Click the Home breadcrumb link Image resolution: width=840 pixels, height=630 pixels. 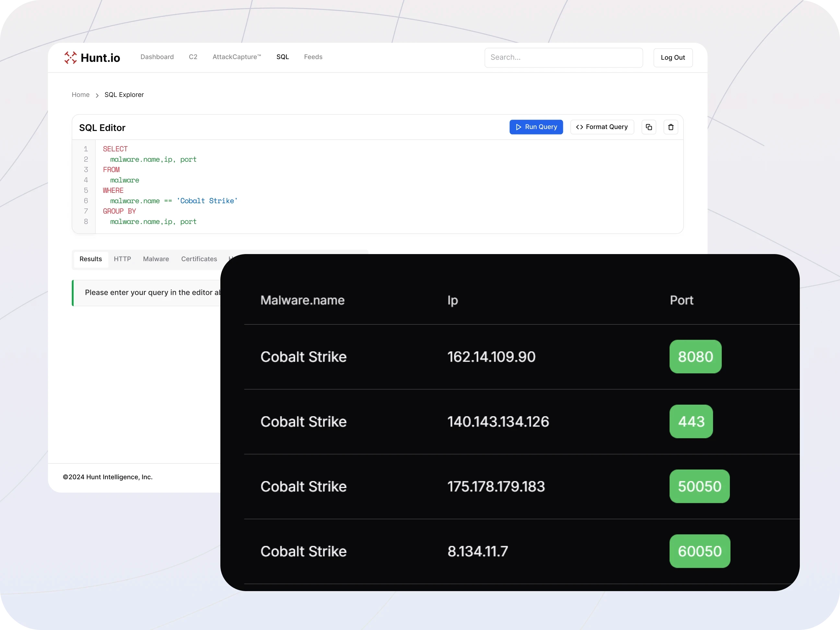tap(80, 95)
